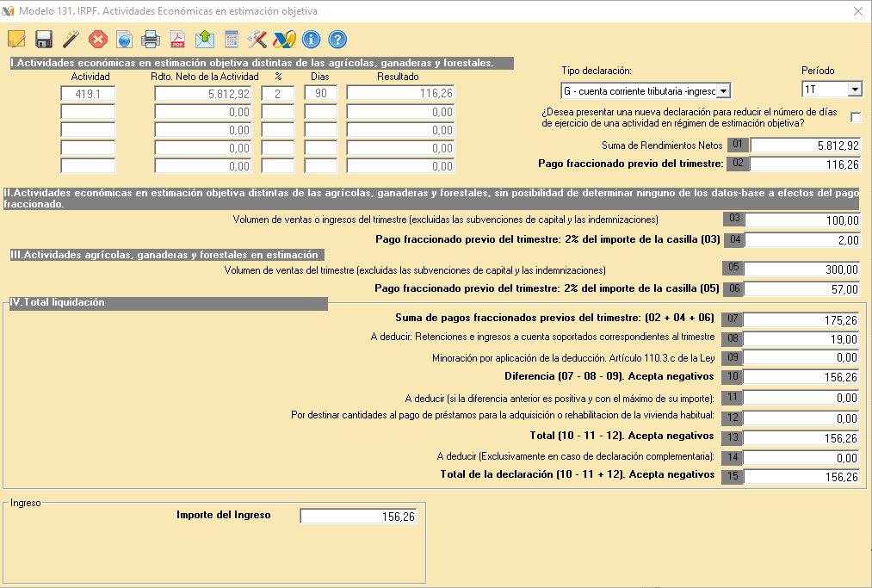
Task: Click casilla 11 A deducir field
Action: 801,398
